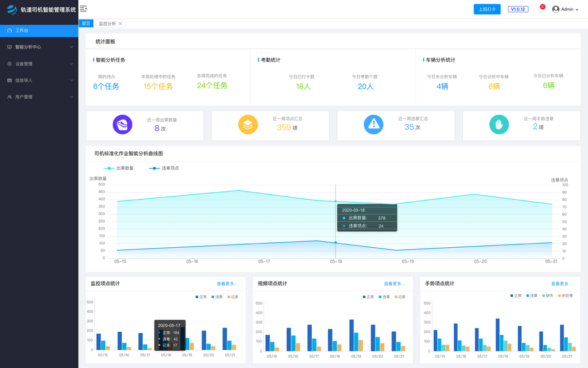Click 05-18 data point on 违章项点 line

[x=336, y=243]
